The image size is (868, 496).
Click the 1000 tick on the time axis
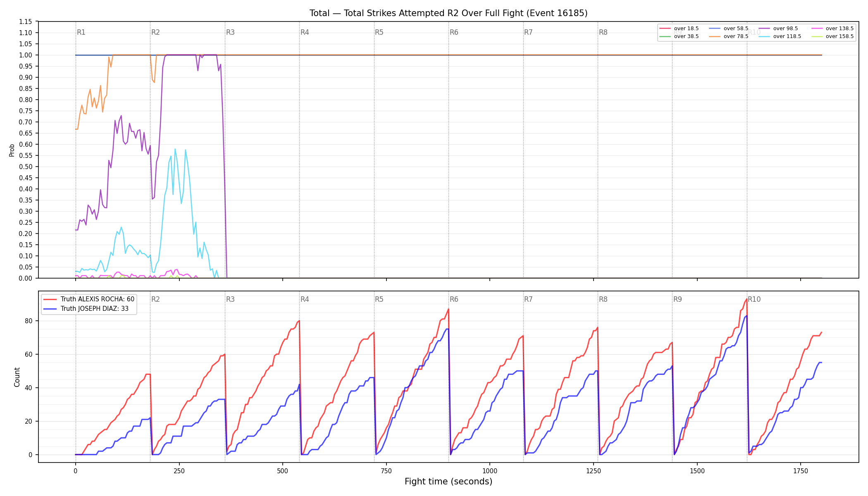[x=490, y=471]
